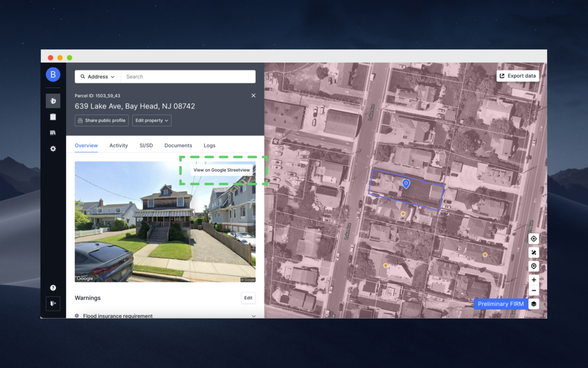Open the Documents tab
Screen dimensions: 588x368
[x=178, y=145]
